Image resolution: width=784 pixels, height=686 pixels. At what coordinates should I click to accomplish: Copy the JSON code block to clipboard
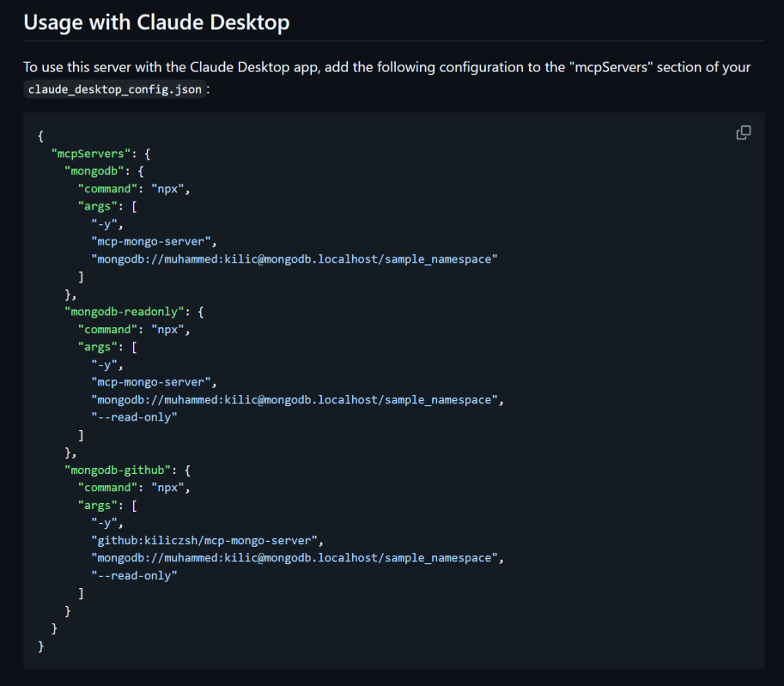click(x=744, y=132)
